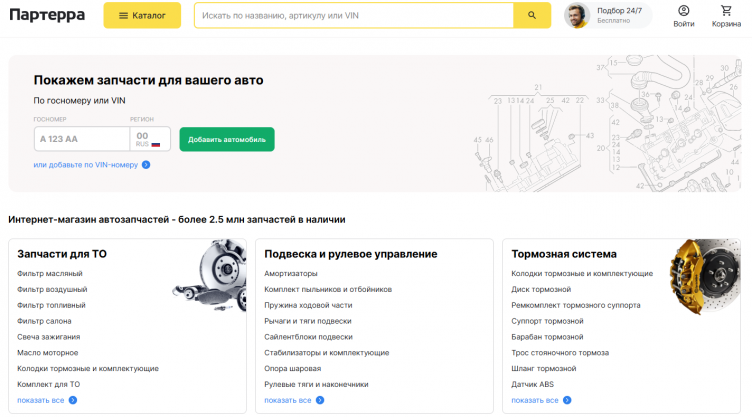The width and height of the screenshot is (752, 417).
Task: Click the yellow search magnifier button
Action: tap(532, 15)
